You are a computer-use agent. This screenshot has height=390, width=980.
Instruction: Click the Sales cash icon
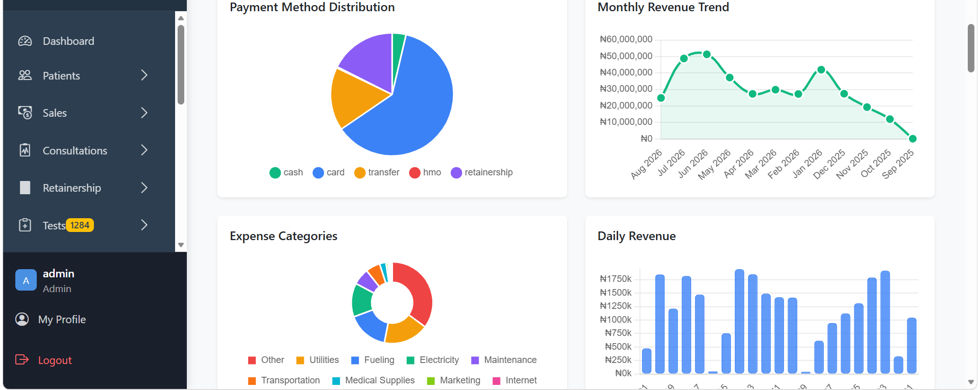(25, 113)
